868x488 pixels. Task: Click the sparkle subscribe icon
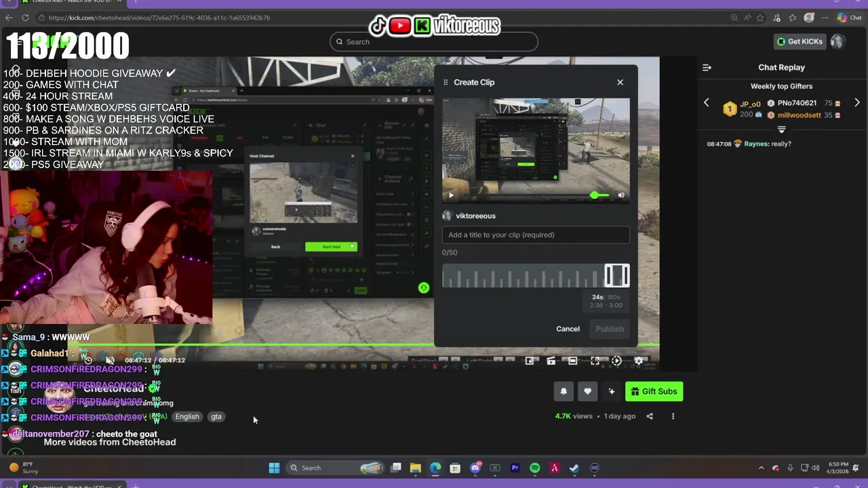point(611,391)
